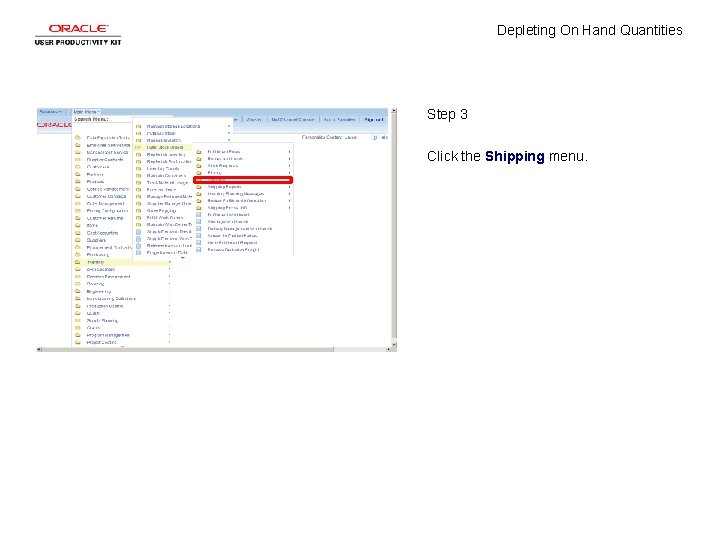Click the Program Management folder icon
The image size is (720, 540).
point(78,335)
